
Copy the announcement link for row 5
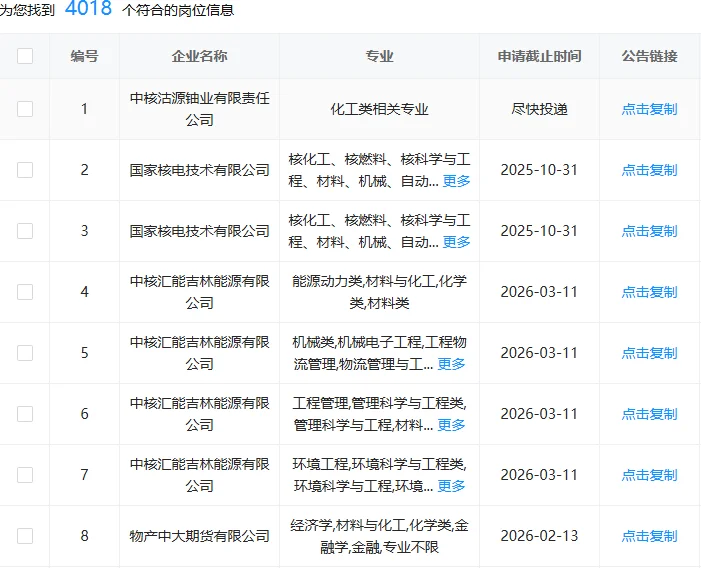[650, 353]
